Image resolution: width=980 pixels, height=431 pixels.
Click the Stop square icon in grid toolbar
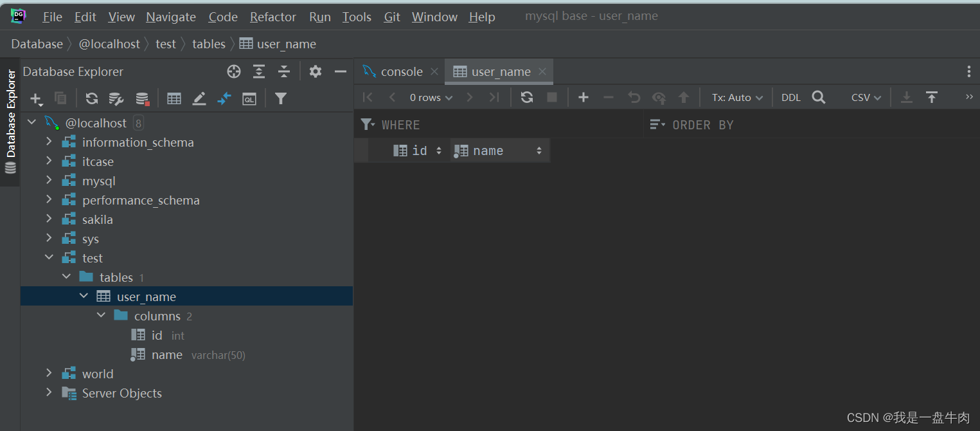click(x=552, y=97)
